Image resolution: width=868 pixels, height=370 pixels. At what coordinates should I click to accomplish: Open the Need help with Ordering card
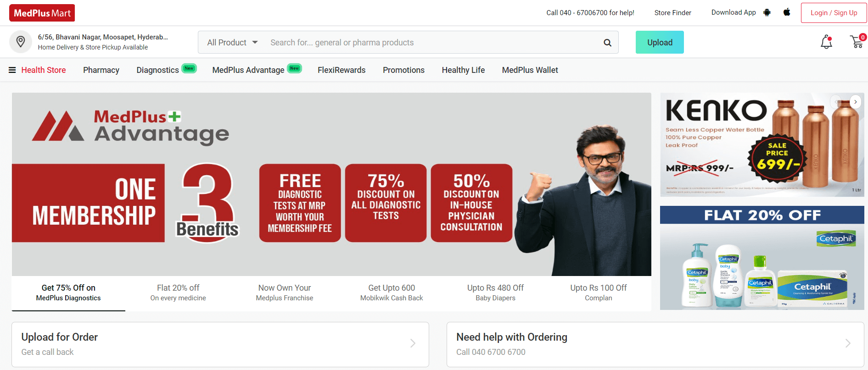pos(655,344)
